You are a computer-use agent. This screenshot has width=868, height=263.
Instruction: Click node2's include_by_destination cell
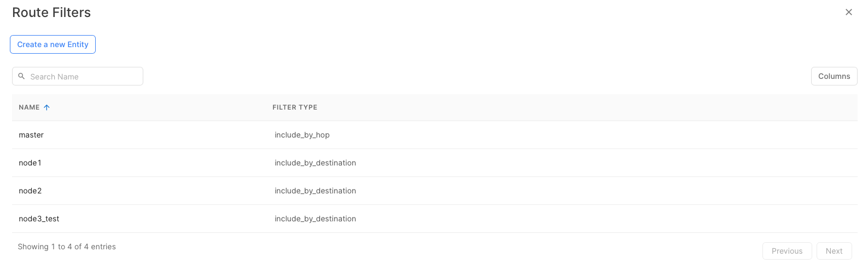pos(315,191)
